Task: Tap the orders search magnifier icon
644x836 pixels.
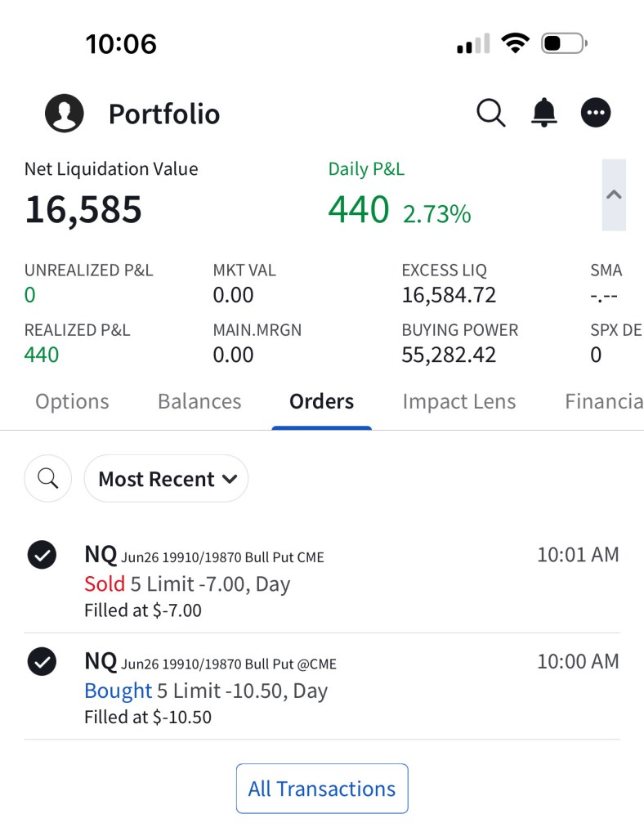Action: pyautogui.click(x=48, y=478)
